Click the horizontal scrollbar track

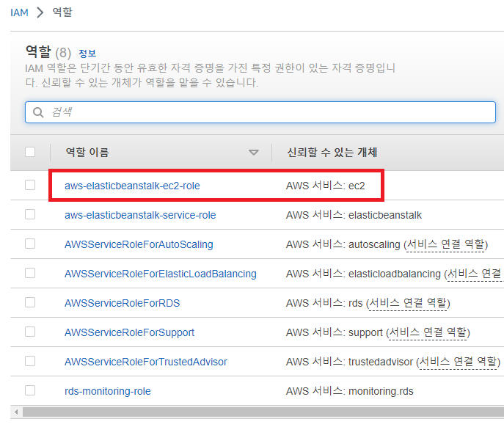point(263,412)
